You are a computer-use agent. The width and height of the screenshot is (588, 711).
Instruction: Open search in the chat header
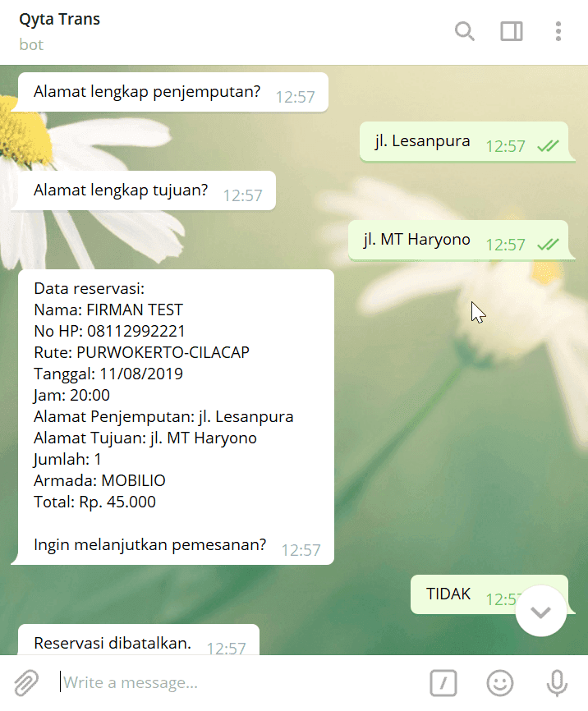point(465,32)
